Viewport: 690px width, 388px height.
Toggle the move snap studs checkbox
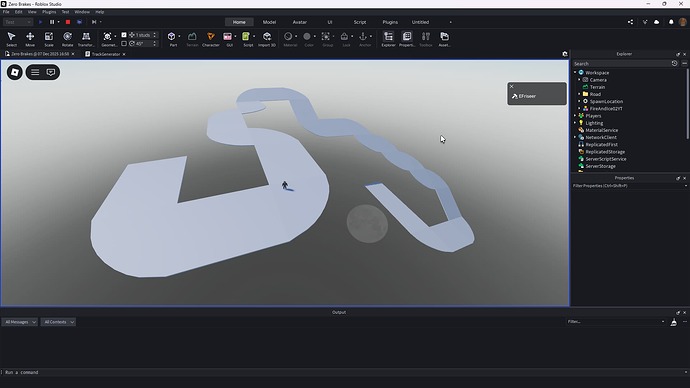point(124,35)
